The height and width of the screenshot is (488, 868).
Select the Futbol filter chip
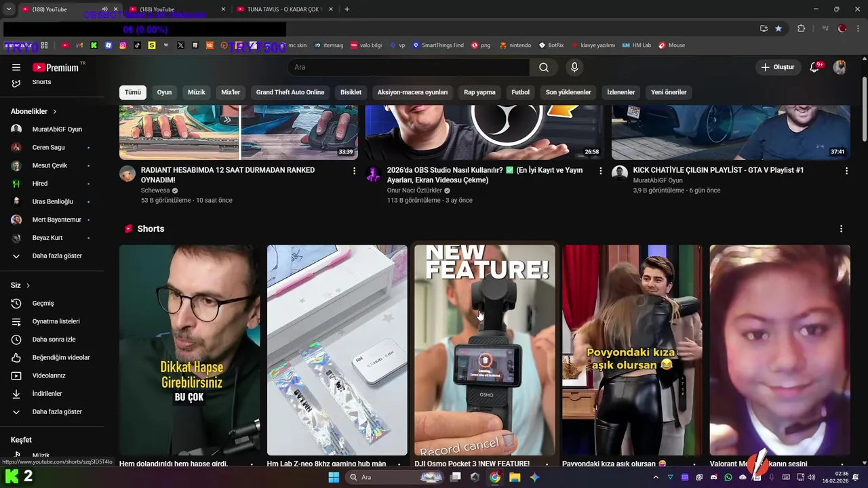pos(521,92)
